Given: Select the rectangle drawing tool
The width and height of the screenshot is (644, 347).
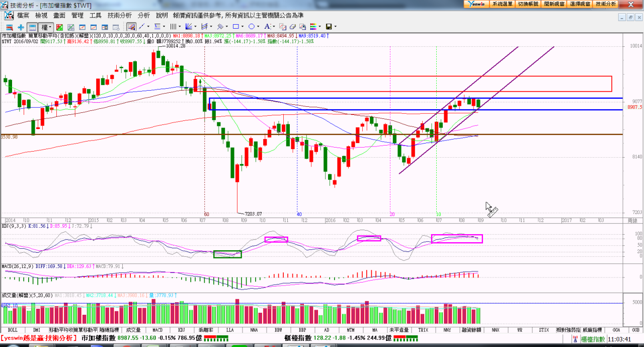Looking at the screenshot, I should click(x=235, y=27).
